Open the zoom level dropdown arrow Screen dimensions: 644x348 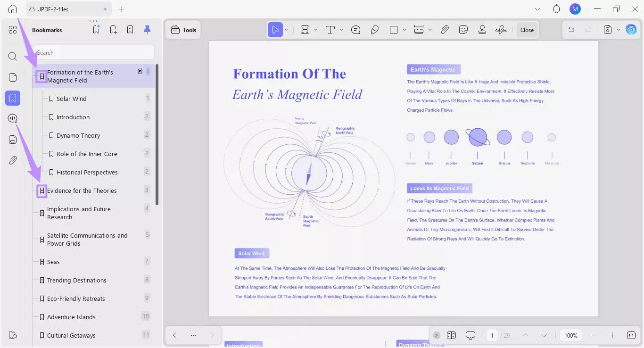click(x=570, y=335)
